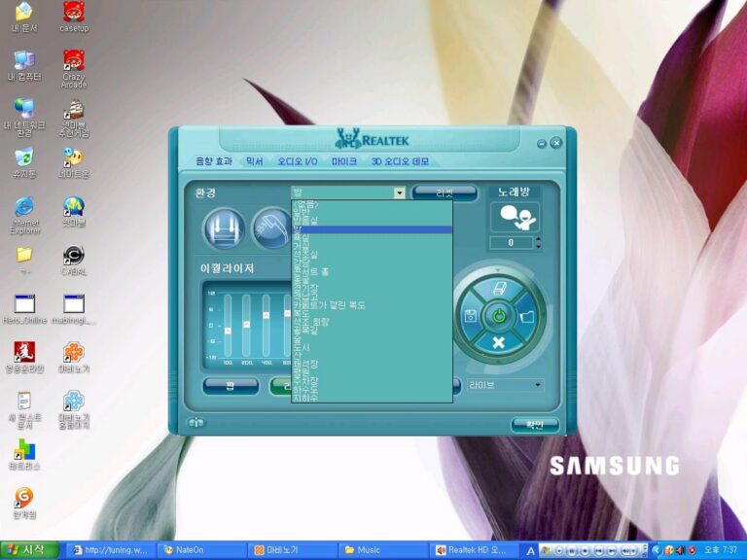This screenshot has width=747, height=560.
Task: Switch to the NateOn taskbar window
Action: (x=202, y=550)
